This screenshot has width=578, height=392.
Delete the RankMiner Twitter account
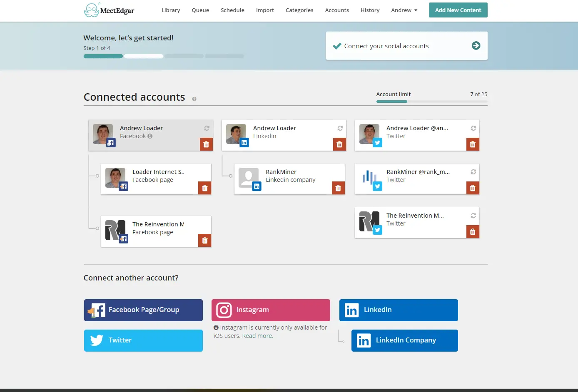pos(473,188)
